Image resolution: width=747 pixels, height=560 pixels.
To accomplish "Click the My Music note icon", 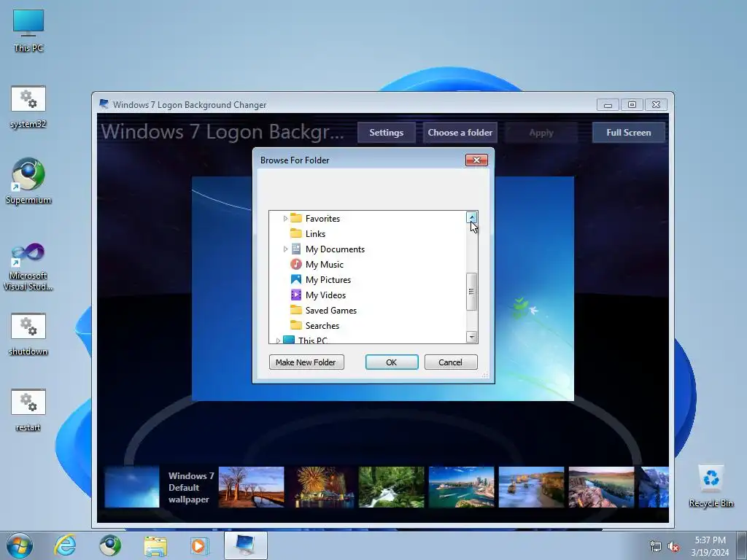I will click(296, 264).
